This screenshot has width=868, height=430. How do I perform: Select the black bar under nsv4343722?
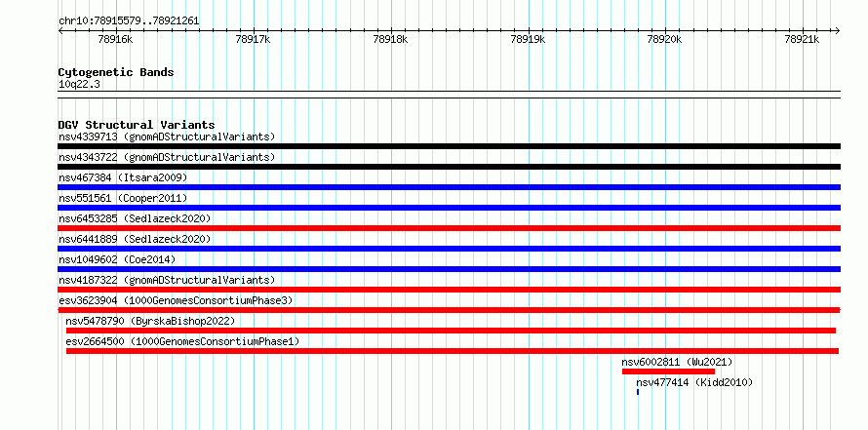(x=449, y=167)
